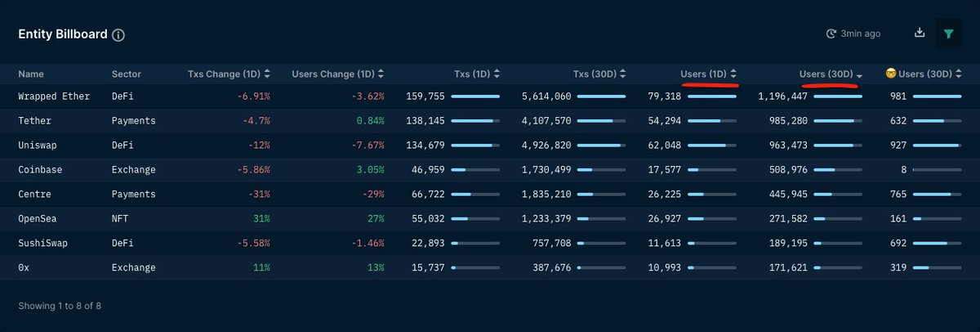Click Wrapped Ether's Txs (1D) bar

[x=475, y=96]
